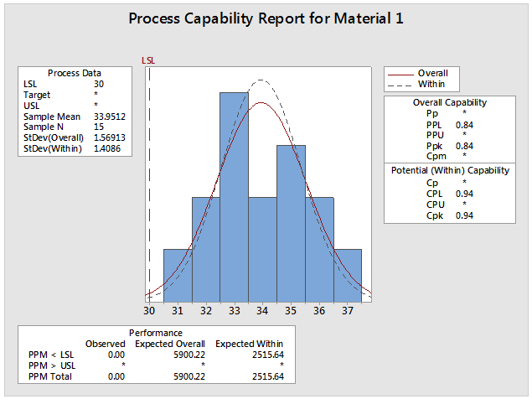The height and width of the screenshot is (399, 532).
Task: Select the Process Data heading
Action: tap(75, 74)
